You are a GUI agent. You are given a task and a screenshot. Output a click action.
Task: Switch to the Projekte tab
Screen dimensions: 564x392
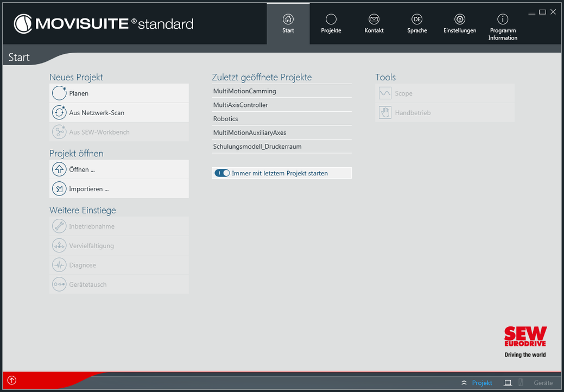331,23
